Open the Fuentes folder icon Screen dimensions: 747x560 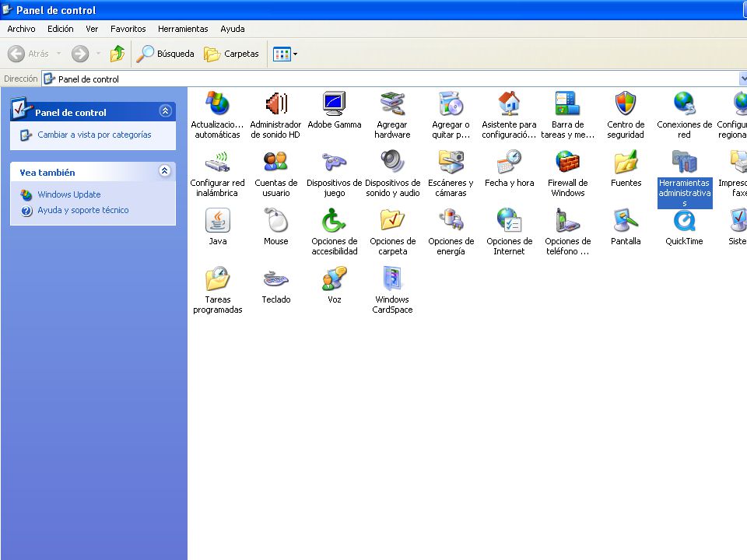tap(626, 162)
